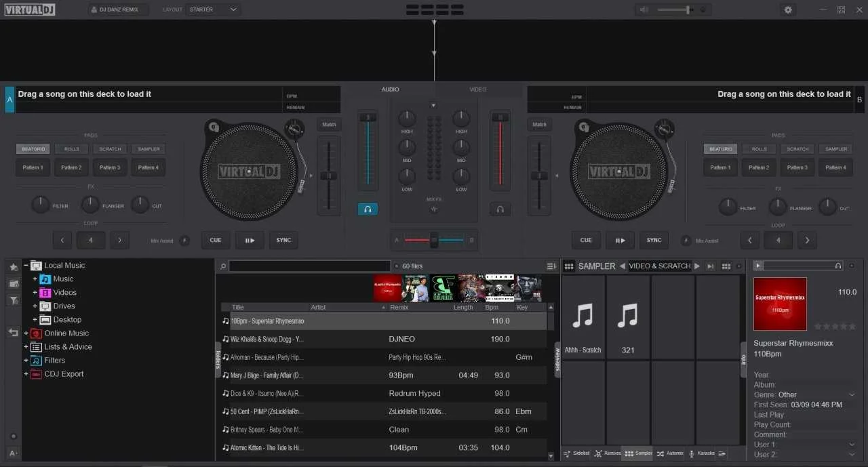Click the font size 'A' icon in sidebar
This screenshot has height=467, width=868.
(13, 453)
